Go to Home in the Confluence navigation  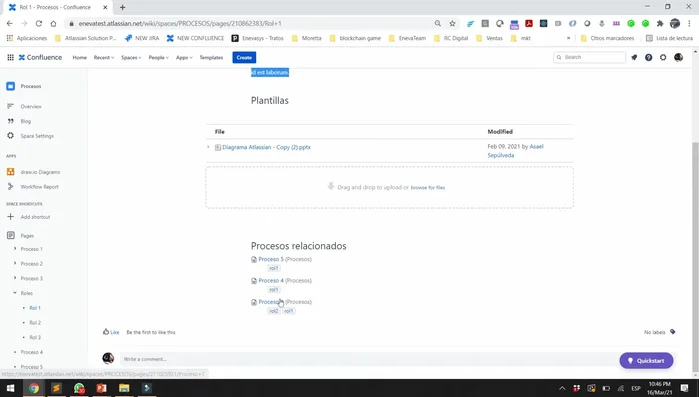coord(80,57)
